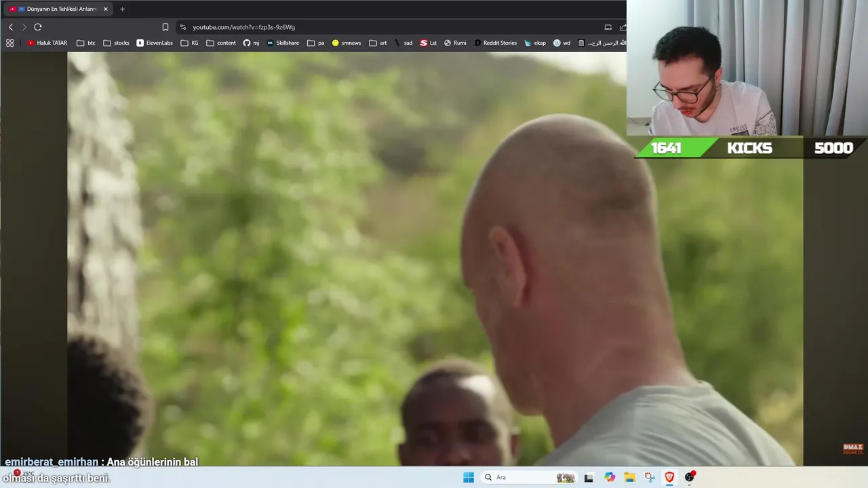This screenshot has width=868, height=488.
Task: Open the Windows Start menu
Action: [x=469, y=477]
